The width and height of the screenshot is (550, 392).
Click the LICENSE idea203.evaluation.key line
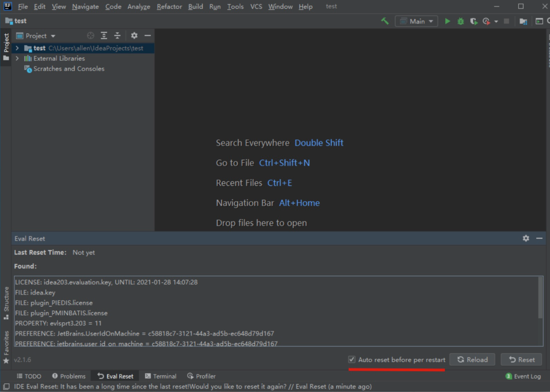106,282
